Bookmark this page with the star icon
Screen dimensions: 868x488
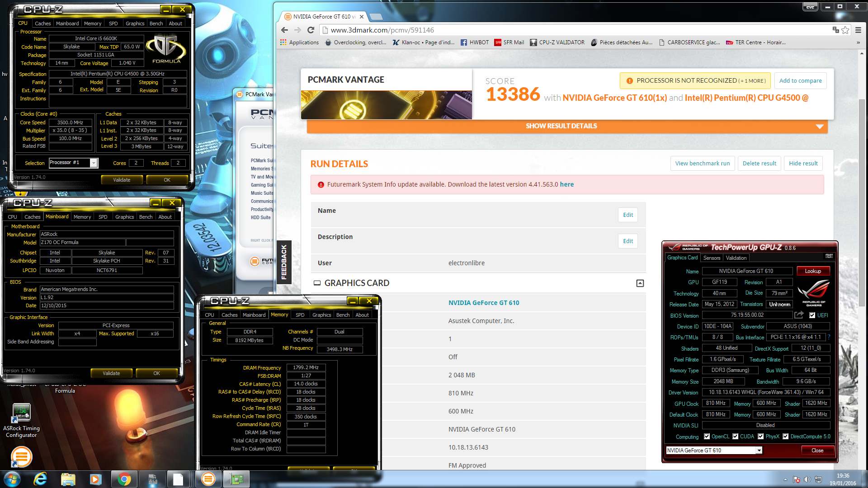845,30
